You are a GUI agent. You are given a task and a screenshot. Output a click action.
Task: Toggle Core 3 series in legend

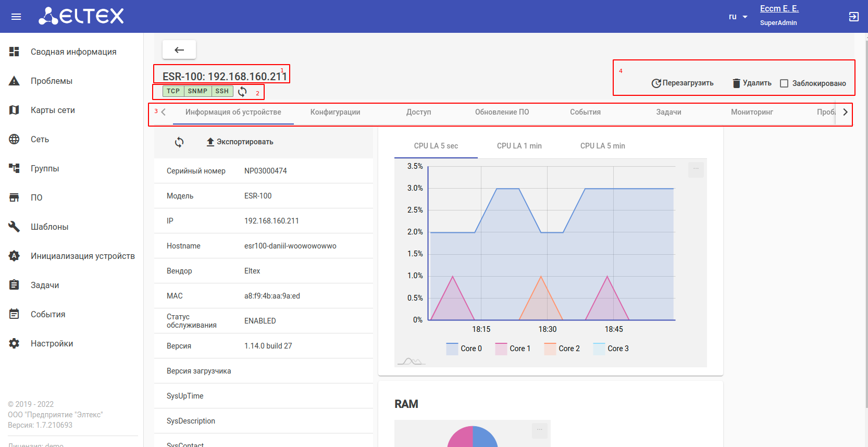[x=611, y=349]
